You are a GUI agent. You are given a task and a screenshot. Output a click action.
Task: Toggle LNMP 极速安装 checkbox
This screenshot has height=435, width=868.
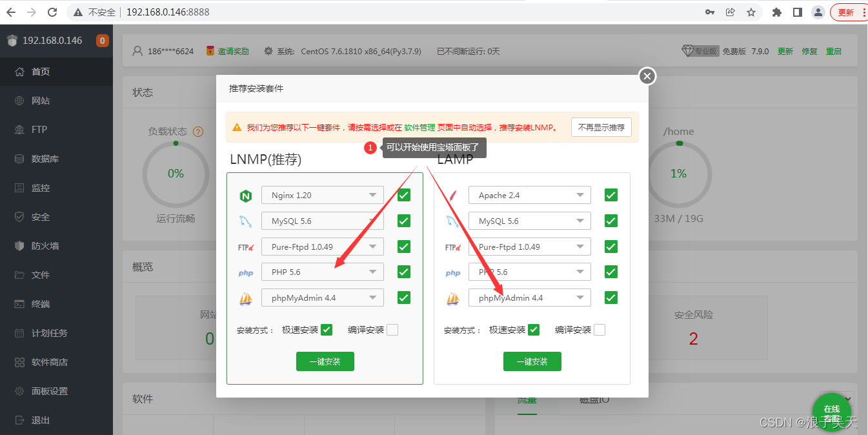click(327, 330)
